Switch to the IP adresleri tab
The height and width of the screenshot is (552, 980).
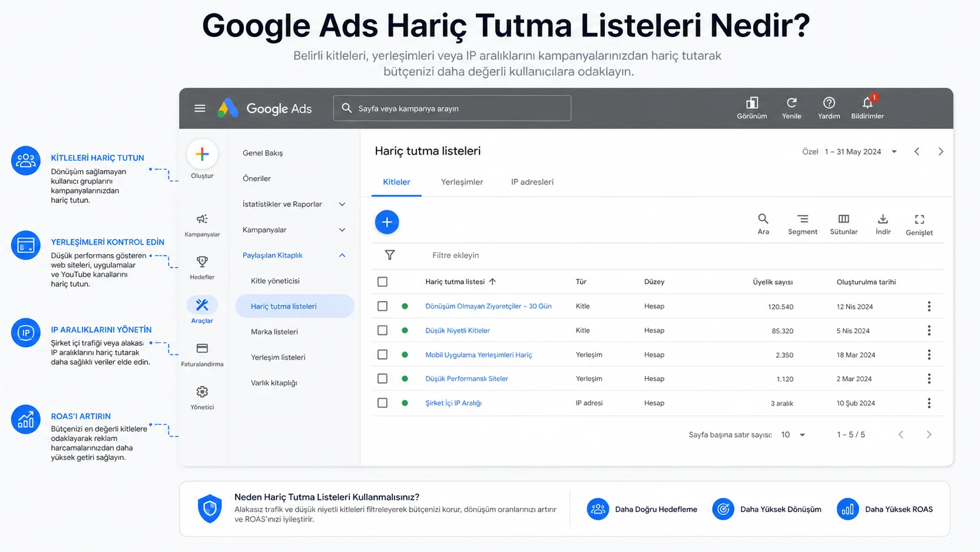coord(532,182)
